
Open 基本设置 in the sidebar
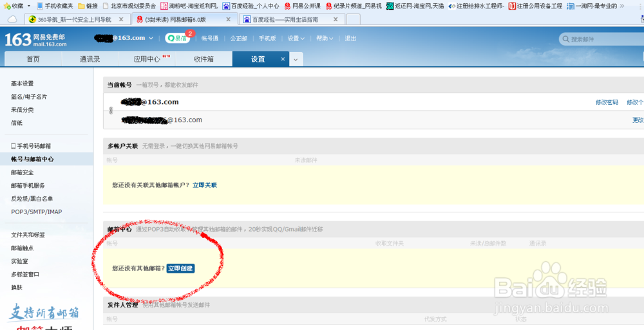click(22, 84)
